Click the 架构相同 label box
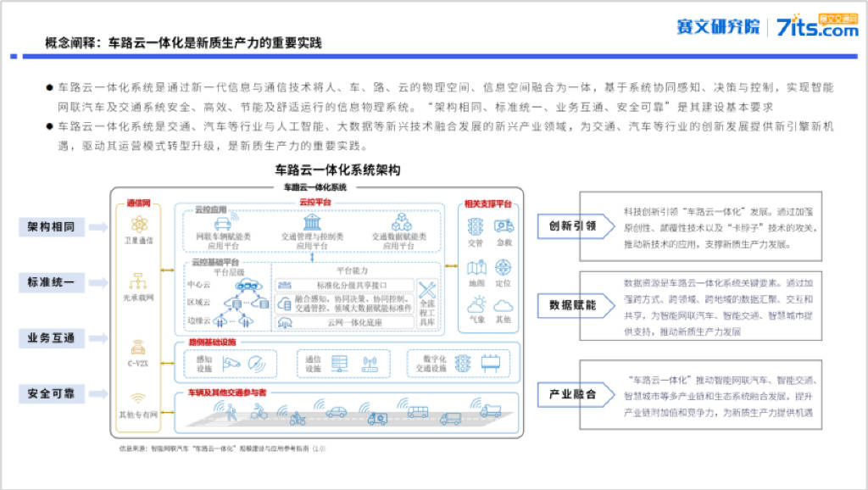This screenshot has height=490, width=868. (52, 227)
